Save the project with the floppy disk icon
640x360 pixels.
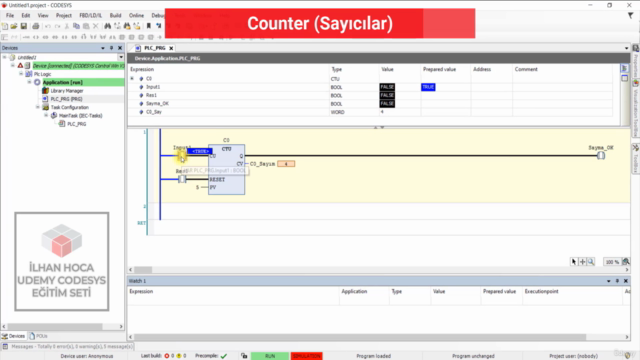coord(24,26)
